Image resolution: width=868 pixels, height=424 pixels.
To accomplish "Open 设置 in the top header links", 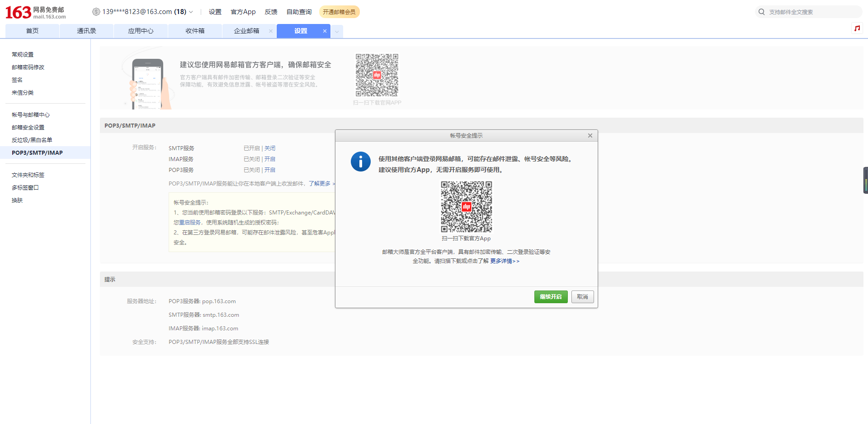I will pos(215,12).
